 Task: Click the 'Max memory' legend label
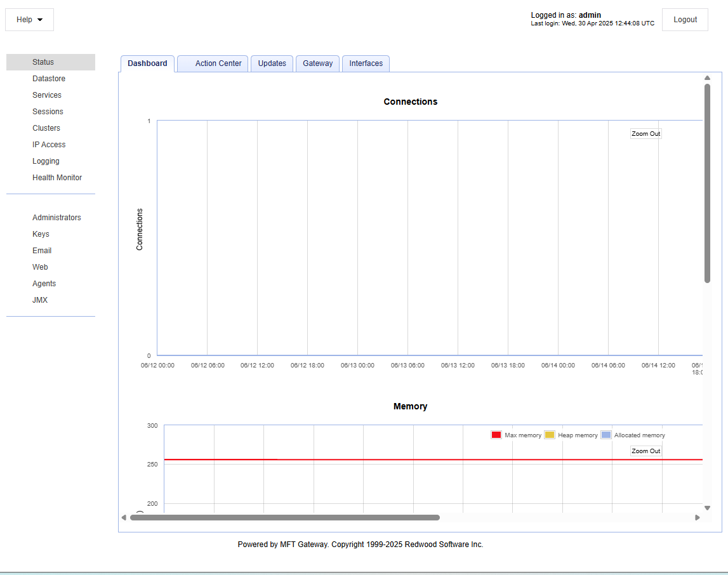tap(523, 435)
